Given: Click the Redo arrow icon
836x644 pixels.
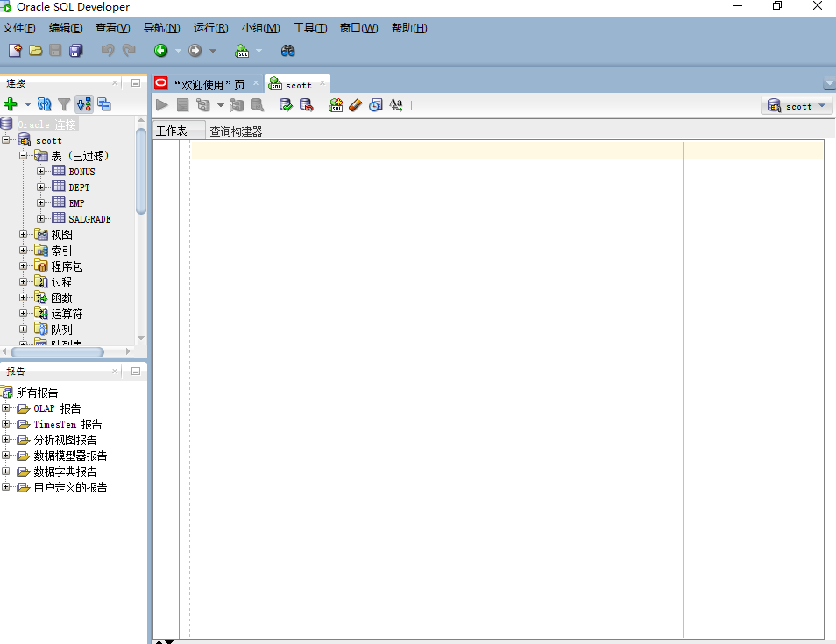Looking at the screenshot, I should [x=129, y=51].
